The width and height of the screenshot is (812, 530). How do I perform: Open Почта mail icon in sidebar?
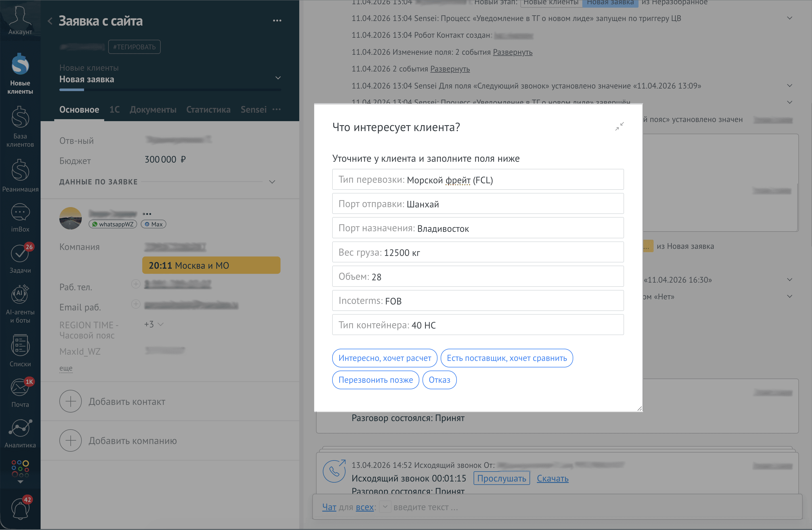coord(20,392)
